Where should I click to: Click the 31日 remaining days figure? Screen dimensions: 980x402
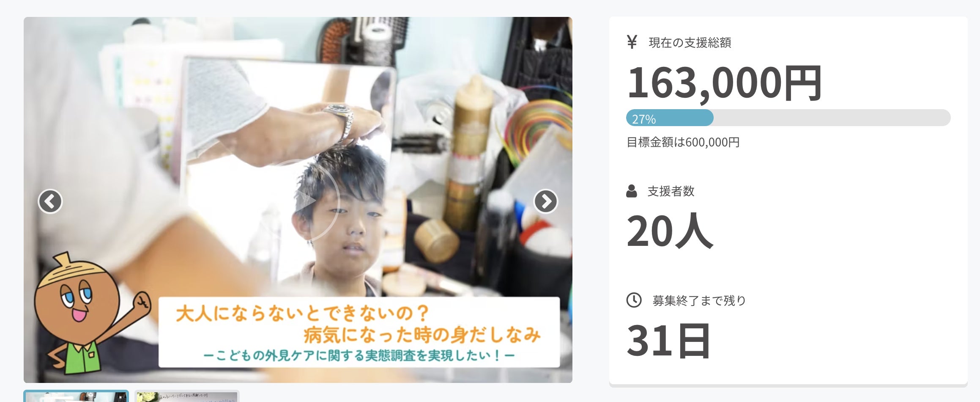(669, 341)
